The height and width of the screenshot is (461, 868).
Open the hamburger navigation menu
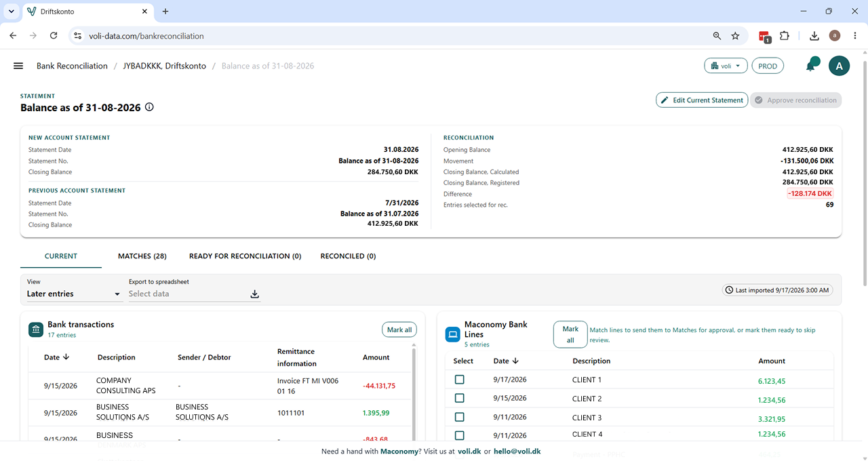[18, 66]
